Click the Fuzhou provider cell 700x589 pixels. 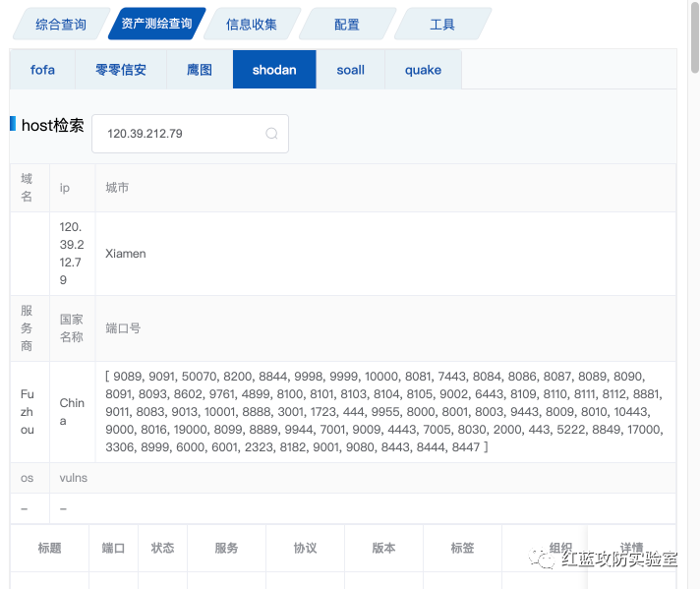tap(29, 412)
